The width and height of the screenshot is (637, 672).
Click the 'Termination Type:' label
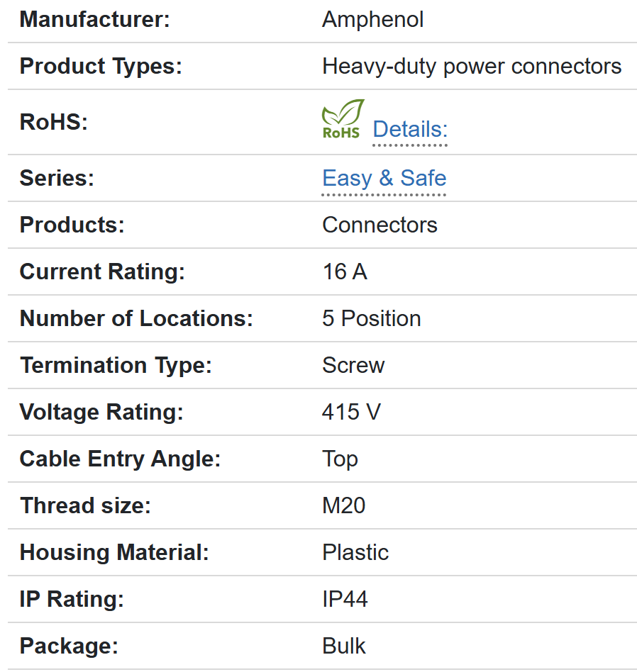pyautogui.click(x=116, y=366)
